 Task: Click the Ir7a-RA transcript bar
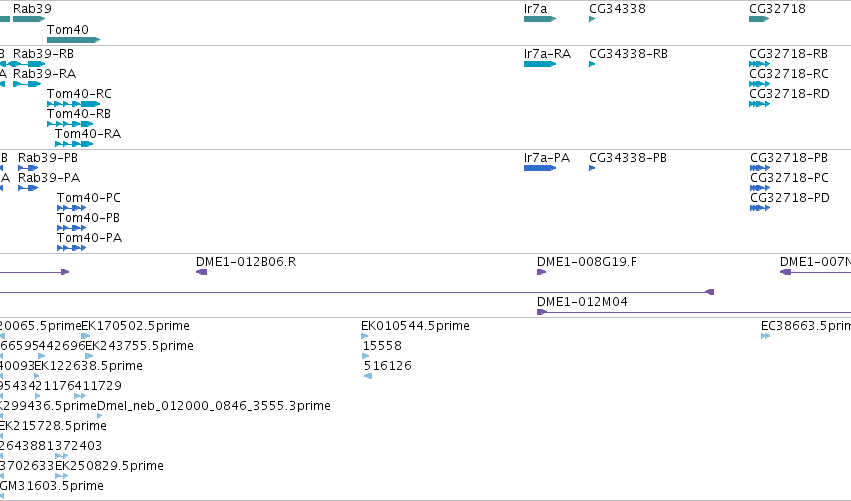tap(540, 64)
